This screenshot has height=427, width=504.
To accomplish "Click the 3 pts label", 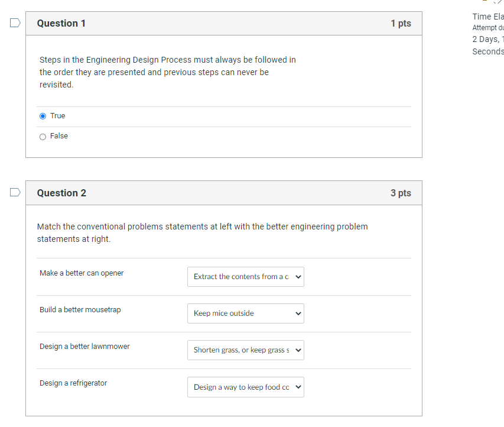I will [401, 193].
